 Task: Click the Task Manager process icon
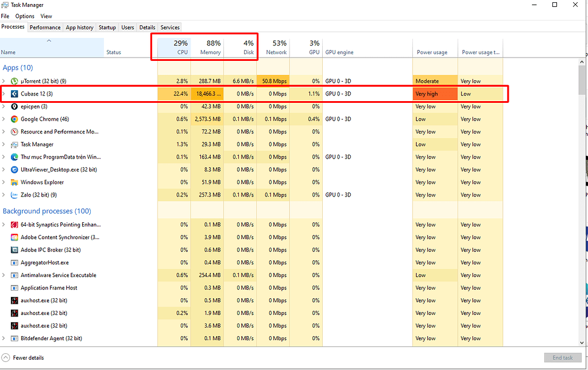click(14, 144)
